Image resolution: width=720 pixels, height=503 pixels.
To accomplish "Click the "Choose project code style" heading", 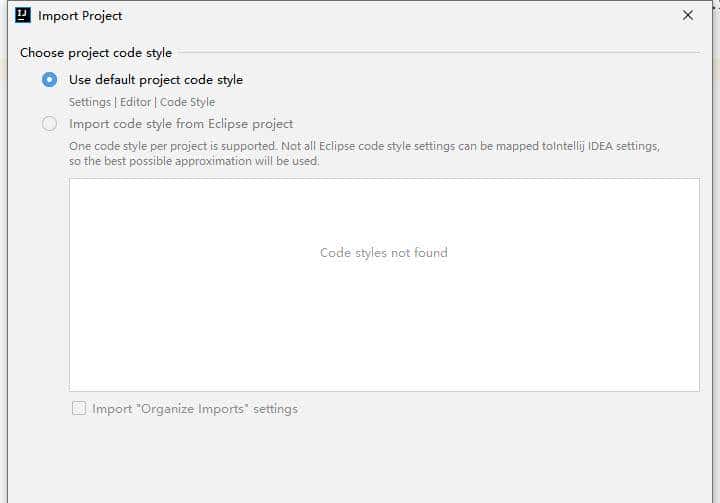I will [96, 53].
